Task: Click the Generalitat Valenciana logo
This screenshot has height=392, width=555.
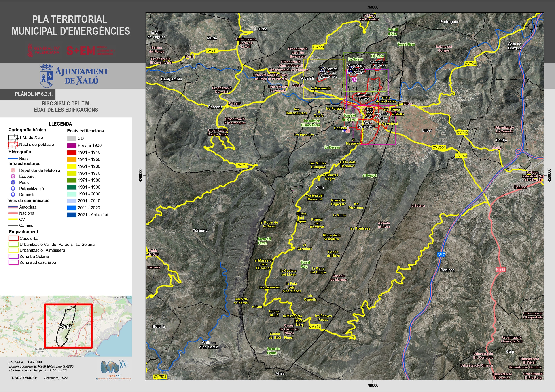Action: click(44, 50)
